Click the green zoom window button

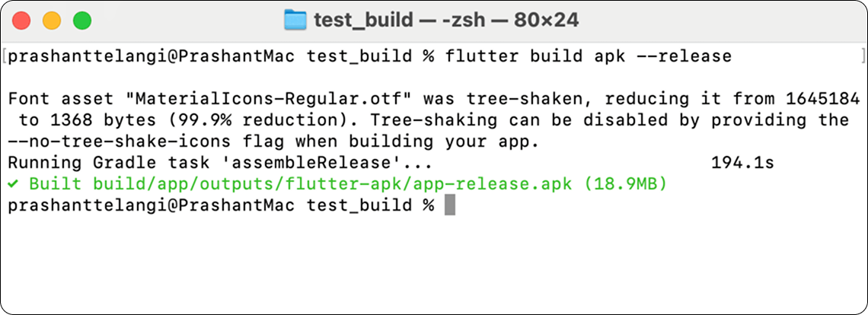coord(82,21)
